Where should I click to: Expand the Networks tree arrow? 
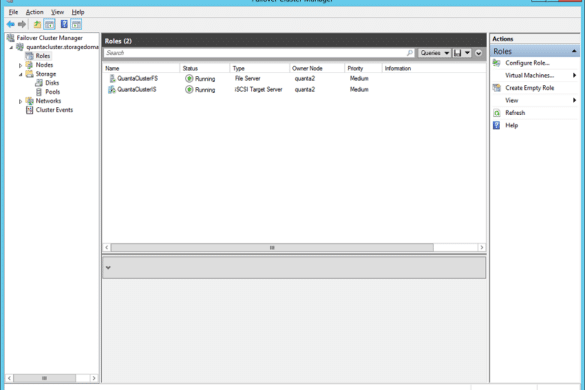click(x=21, y=101)
